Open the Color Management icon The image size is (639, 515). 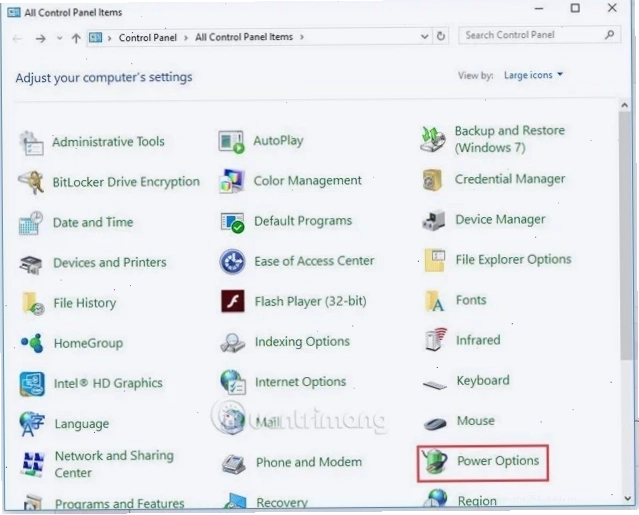tap(232, 181)
